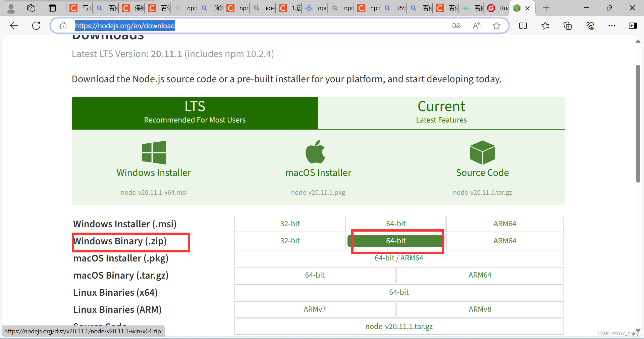Switch to the CSDN tab labeled 1.运
Screen dimensions: 644x339
[290, 8]
